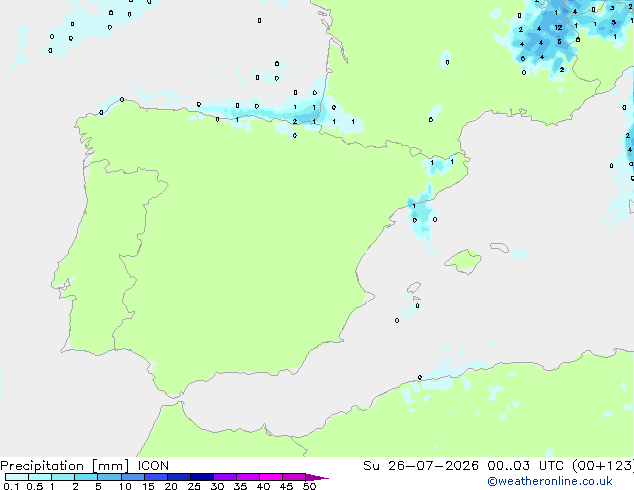Click the '0.5' legend scale label

pyautogui.click(x=35, y=486)
